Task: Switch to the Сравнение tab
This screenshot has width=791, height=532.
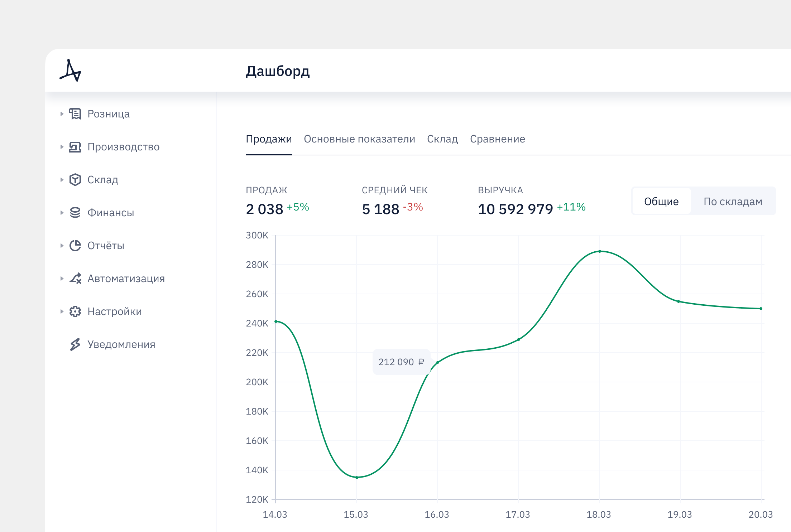Action: click(497, 139)
